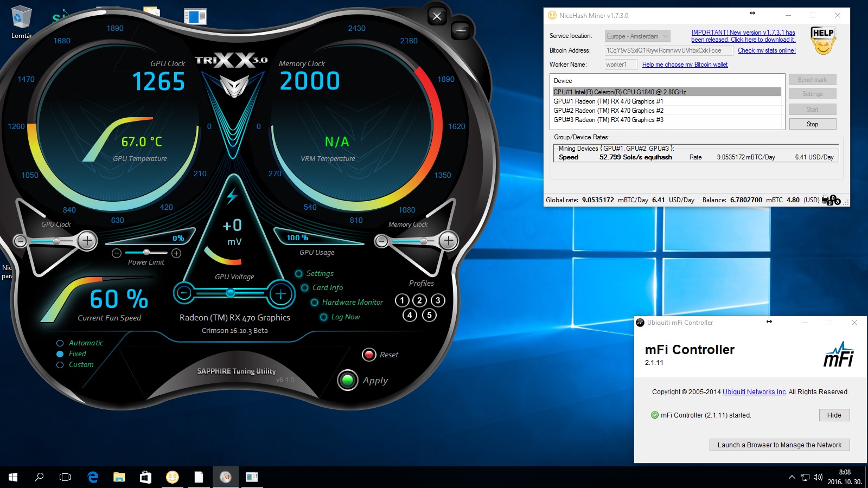
Task: Load TRIXX profile 3
Action: tap(438, 300)
